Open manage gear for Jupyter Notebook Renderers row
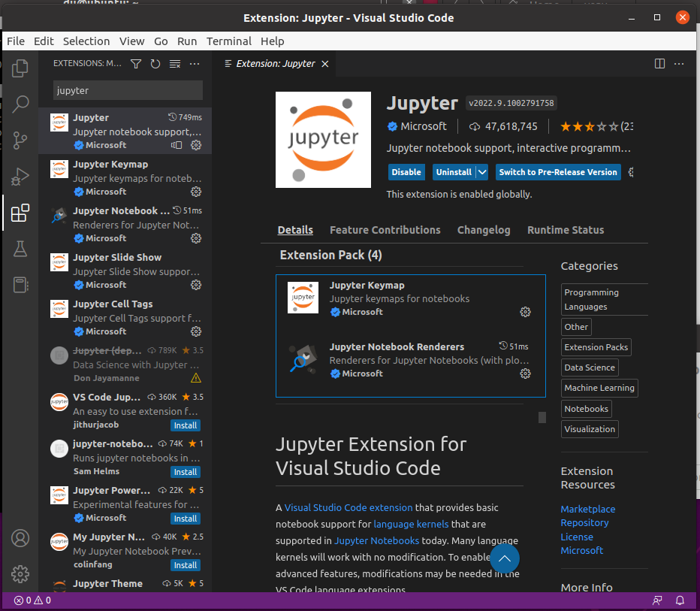The width and height of the screenshot is (700, 611). click(196, 238)
